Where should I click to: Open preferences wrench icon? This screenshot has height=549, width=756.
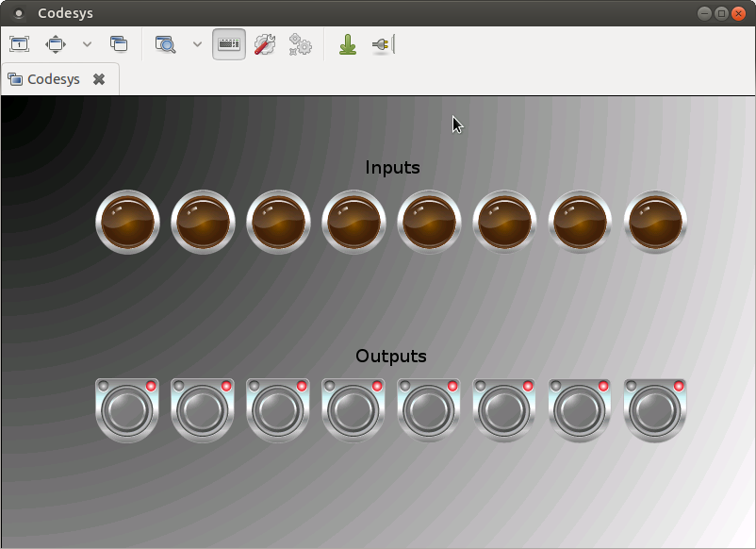tap(265, 44)
